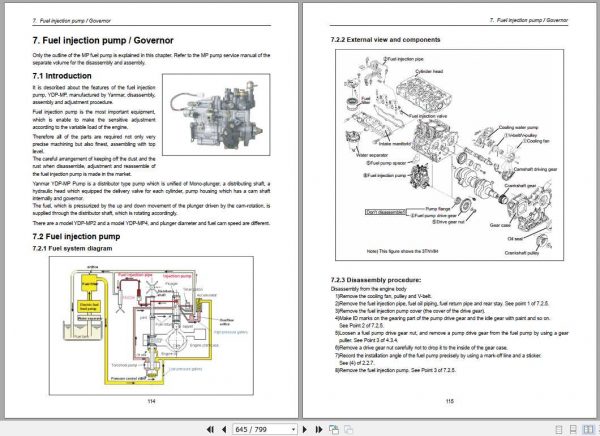Click the 'Camshaft driving gear' label
The image size is (600, 436).
pos(535,169)
